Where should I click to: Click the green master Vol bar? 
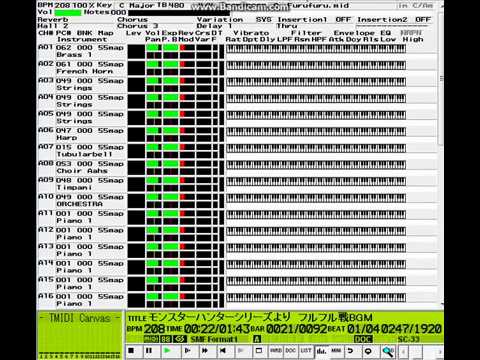click(68, 13)
